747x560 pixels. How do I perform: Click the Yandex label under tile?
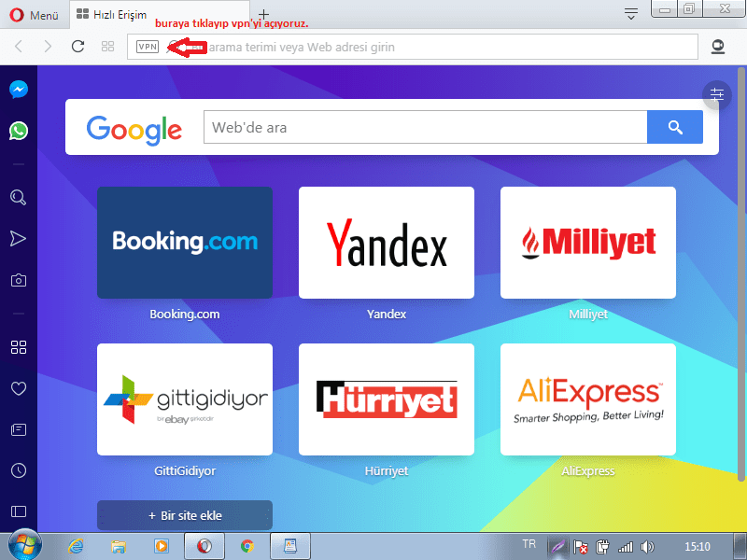387,315
